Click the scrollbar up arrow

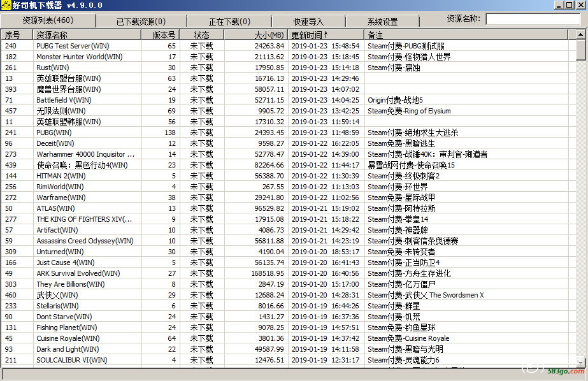580,35
